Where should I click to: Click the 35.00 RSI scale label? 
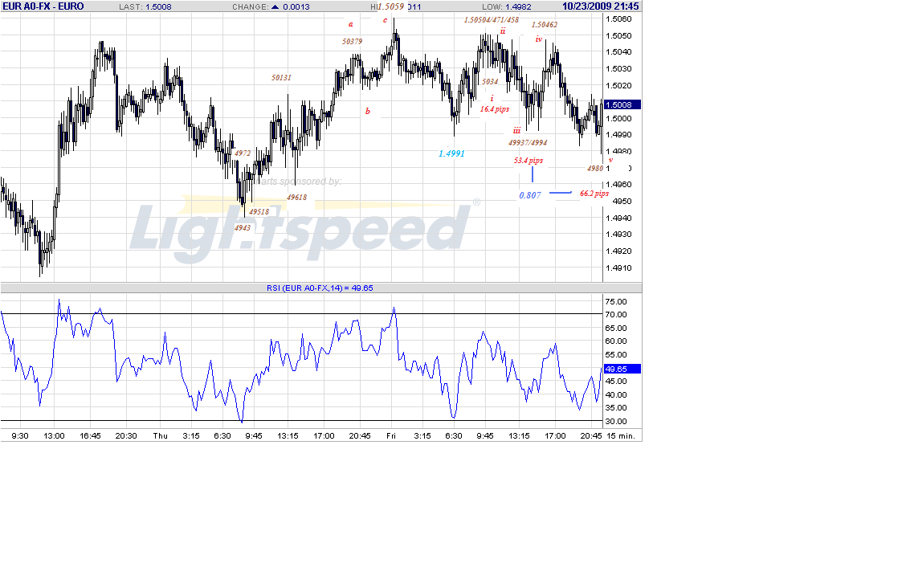pos(615,408)
